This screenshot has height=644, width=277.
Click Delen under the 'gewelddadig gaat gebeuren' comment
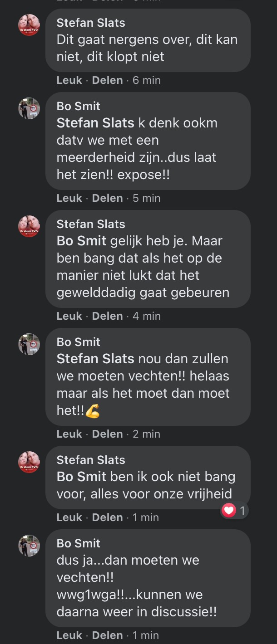107,316
